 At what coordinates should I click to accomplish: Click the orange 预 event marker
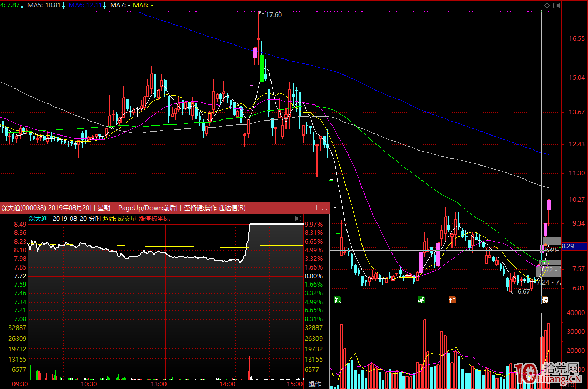click(452, 300)
